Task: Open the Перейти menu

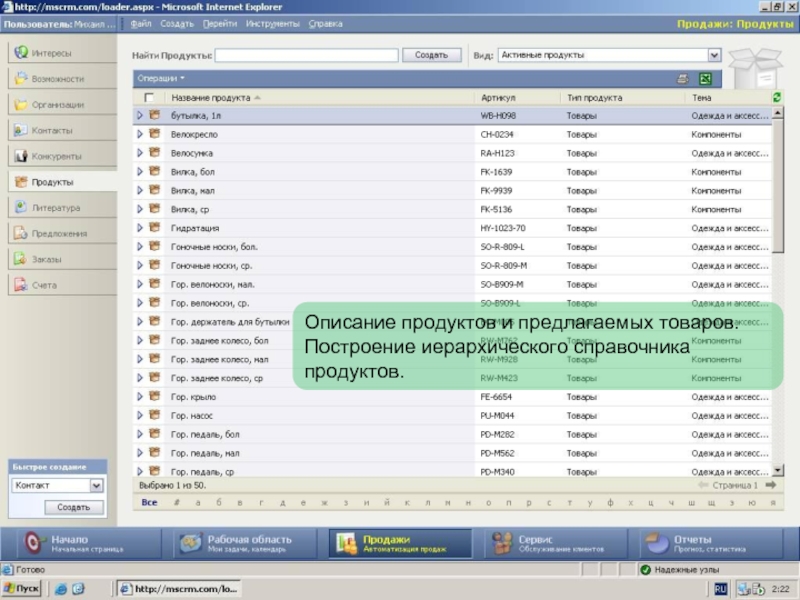Action: click(220, 24)
